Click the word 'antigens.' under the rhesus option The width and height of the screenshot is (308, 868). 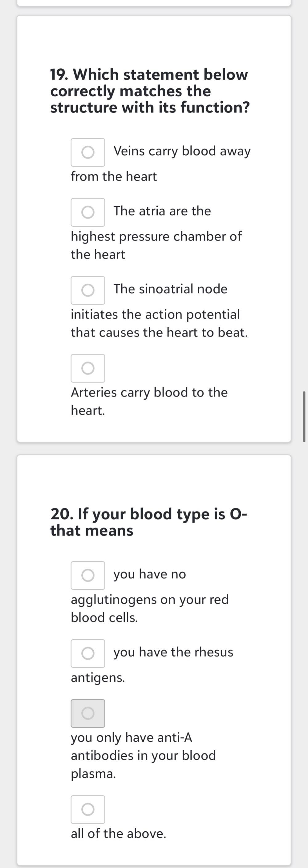coord(98,678)
